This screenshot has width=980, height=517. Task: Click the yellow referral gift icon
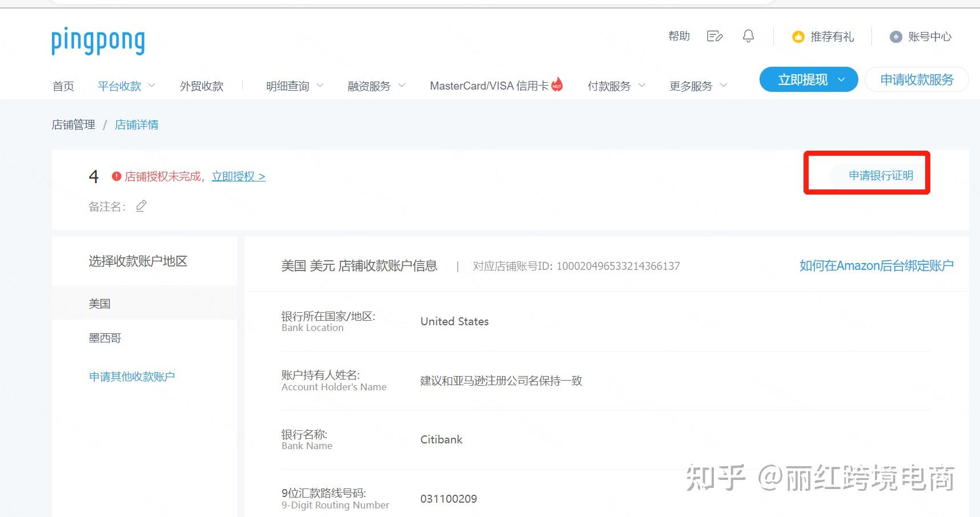point(798,37)
